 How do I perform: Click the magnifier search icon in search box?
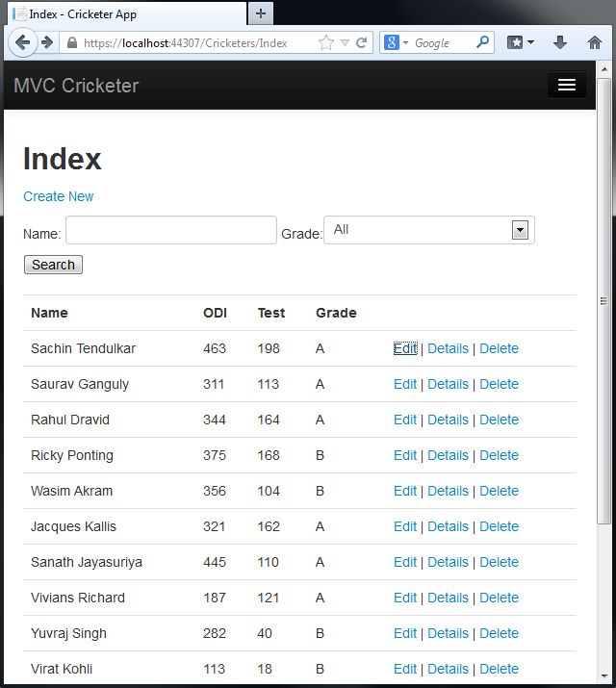[482, 42]
